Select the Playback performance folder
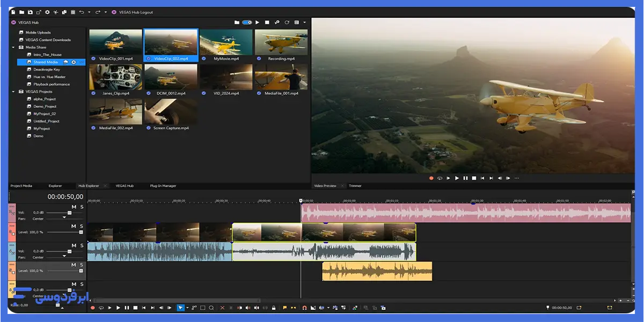This screenshot has width=644, height=322. pyautogui.click(x=52, y=84)
